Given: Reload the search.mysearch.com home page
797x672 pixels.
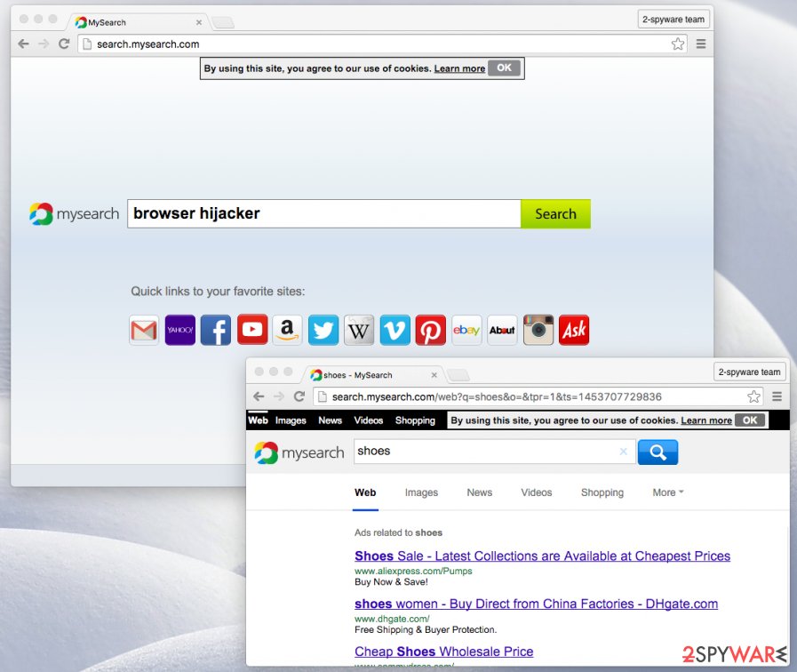Looking at the screenshot, I should 64,44.
